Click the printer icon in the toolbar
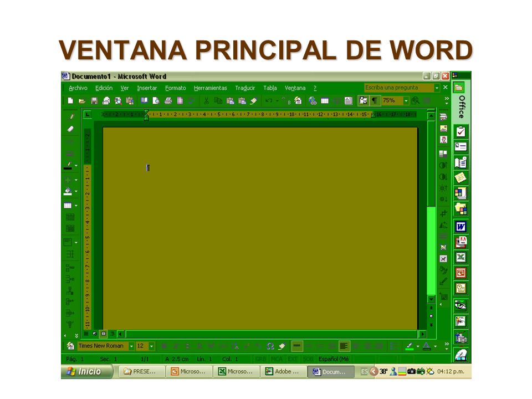Screen dimensions: 532x399 click(x=168, y=100)
